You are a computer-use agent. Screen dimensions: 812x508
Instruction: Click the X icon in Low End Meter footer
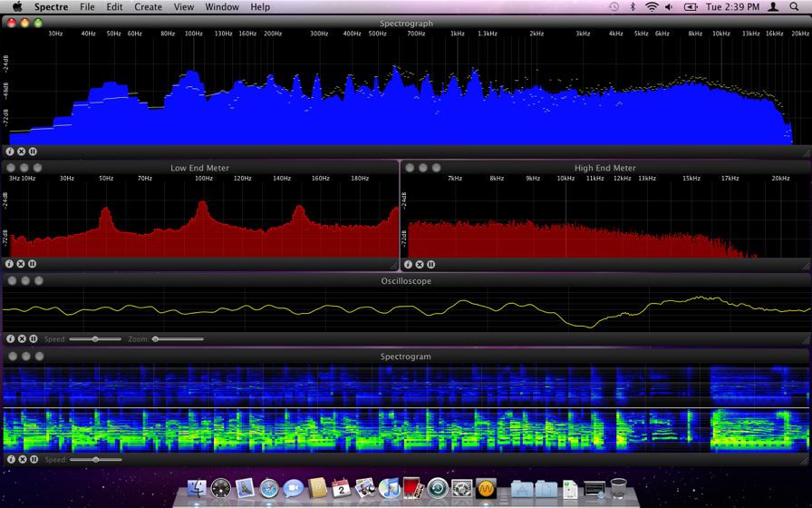click(x=21, y=264)
